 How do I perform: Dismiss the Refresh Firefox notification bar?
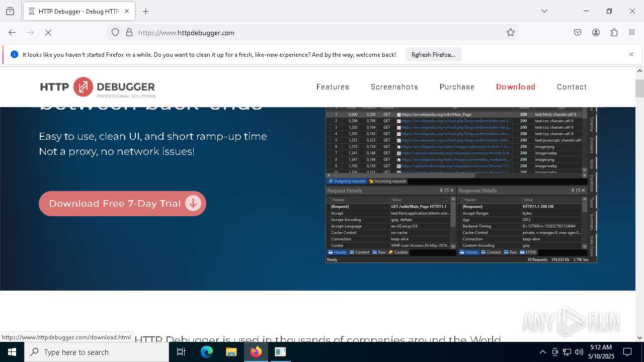point(631,54)
